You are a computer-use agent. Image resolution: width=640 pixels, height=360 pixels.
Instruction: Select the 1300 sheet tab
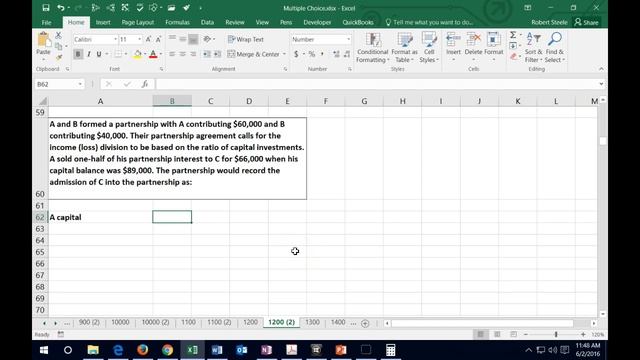pyautogui.click(x=312, y=322)
